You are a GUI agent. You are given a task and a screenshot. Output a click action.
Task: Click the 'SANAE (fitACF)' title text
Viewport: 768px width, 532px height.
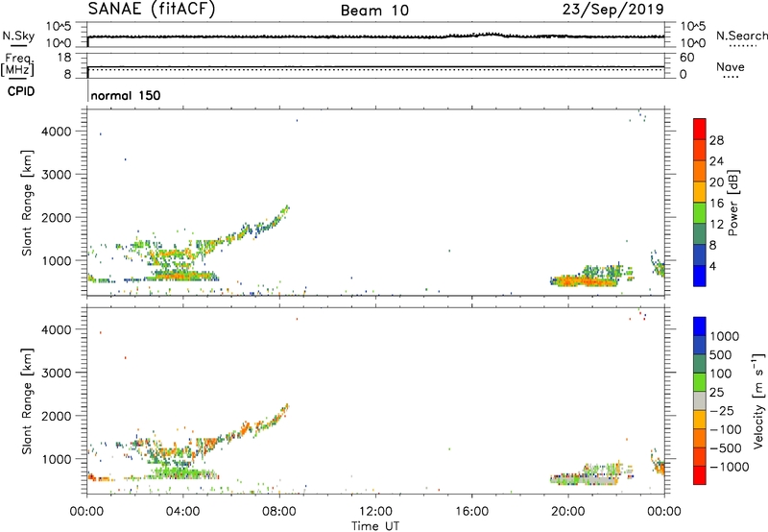pos(152,9)
